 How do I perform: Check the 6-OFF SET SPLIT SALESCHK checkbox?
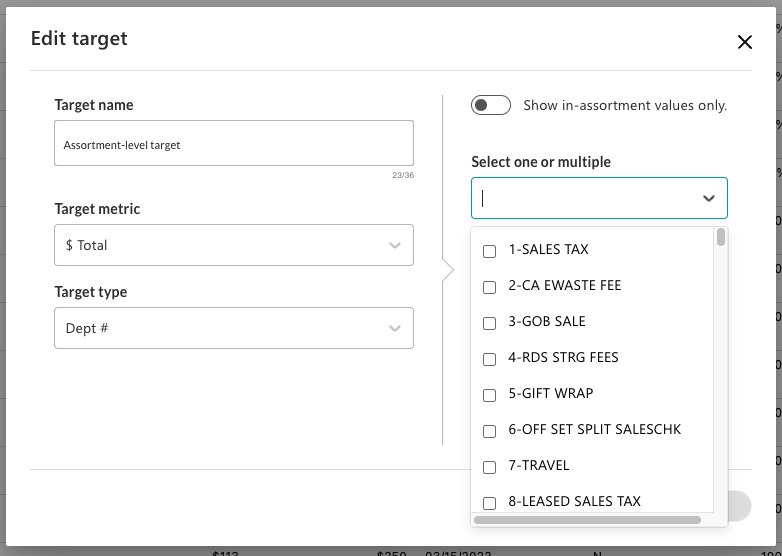490,431
